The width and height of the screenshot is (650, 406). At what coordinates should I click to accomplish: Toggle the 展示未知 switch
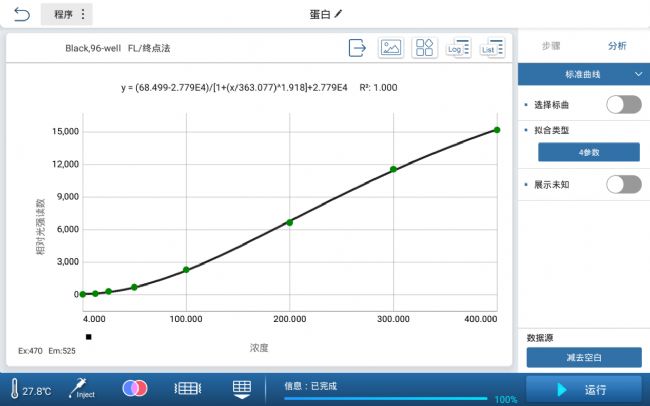tap(623, 184)
